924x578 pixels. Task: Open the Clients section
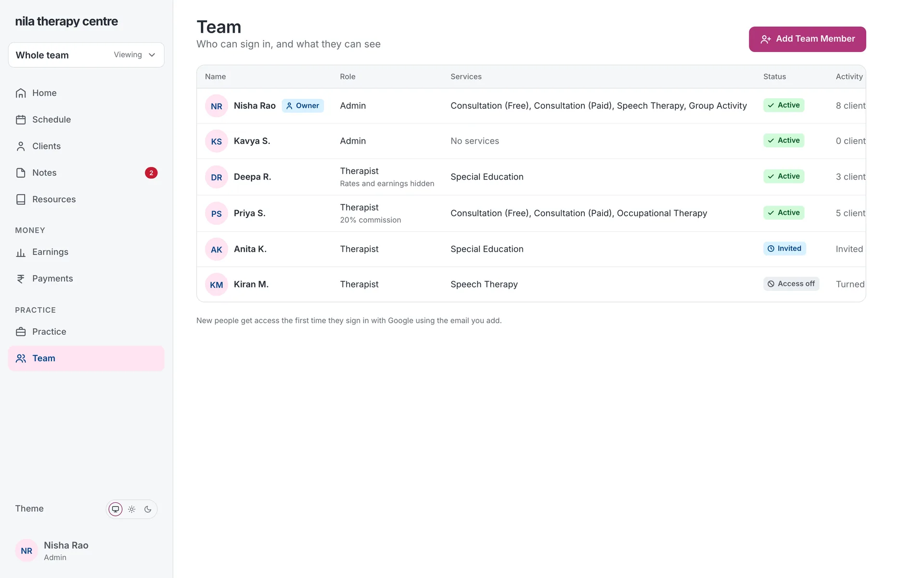86,146
